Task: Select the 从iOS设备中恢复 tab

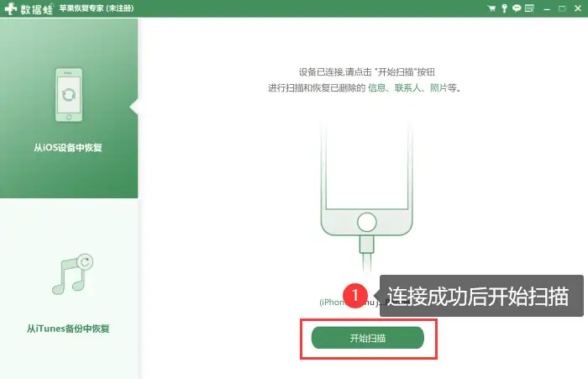Action: pos(69,108)
